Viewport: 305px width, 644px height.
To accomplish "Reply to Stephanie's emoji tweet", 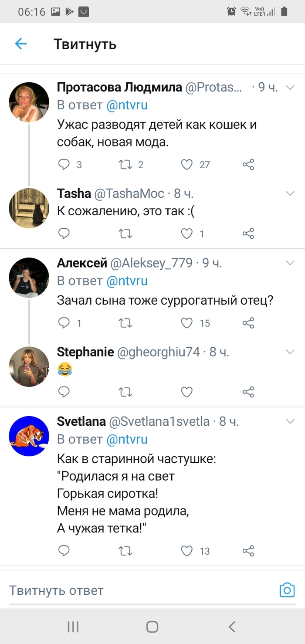I will pyautogui.click(x=64, y=392).
